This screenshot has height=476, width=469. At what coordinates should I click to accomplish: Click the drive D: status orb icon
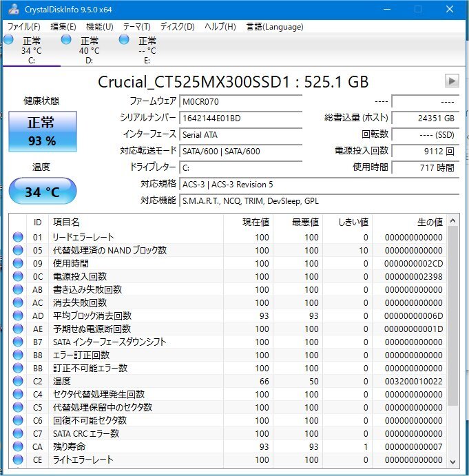pos(66,39)
